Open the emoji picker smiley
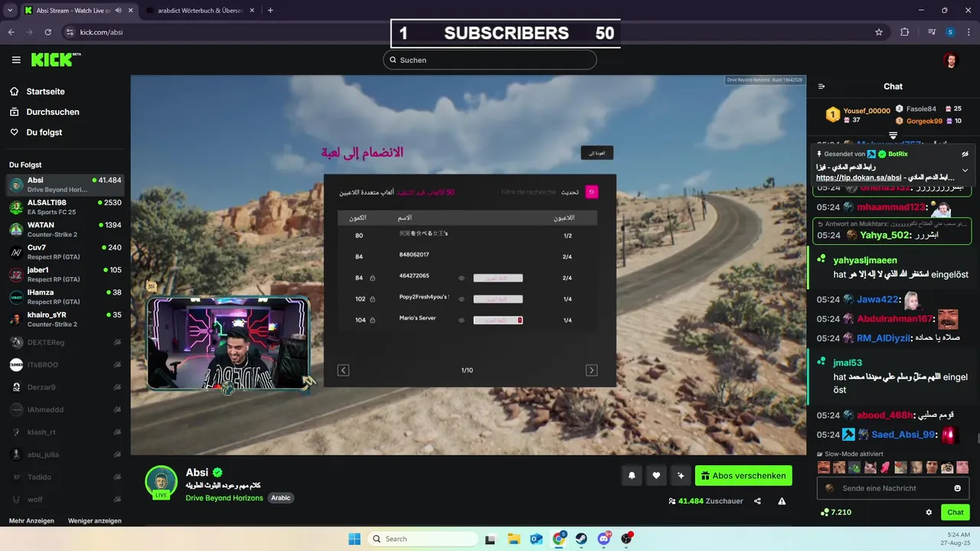This screenshot has width=980, height=551. [x=958, y=488]
